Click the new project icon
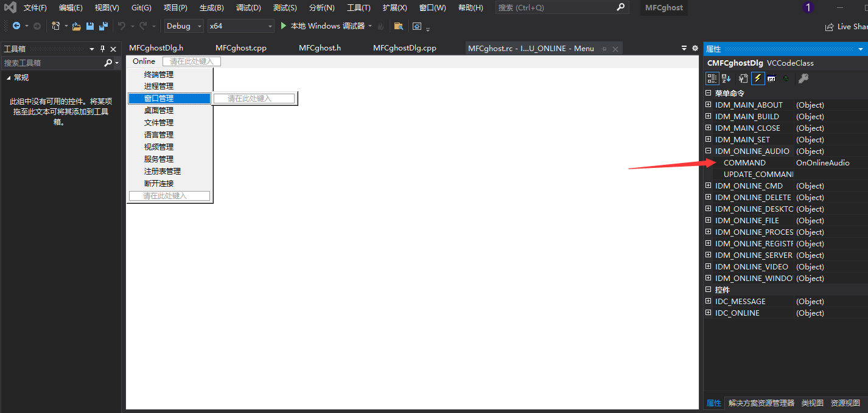 coord(55,26)
